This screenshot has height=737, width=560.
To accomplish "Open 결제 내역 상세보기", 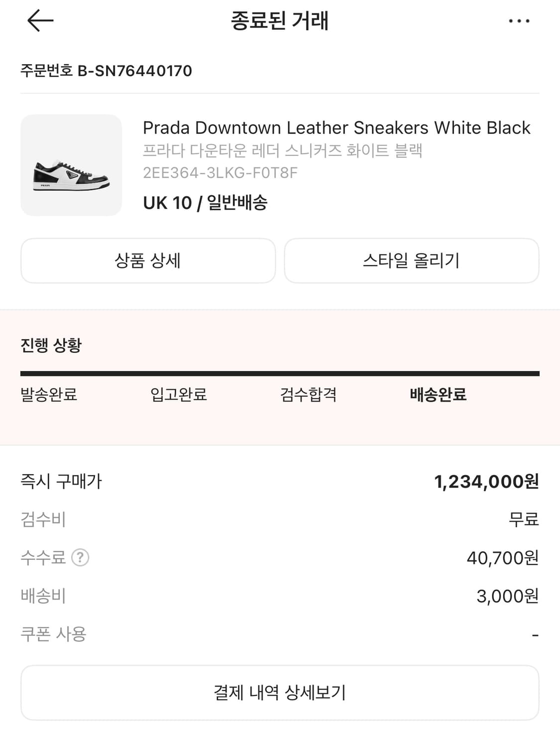I will click(280, 692).
